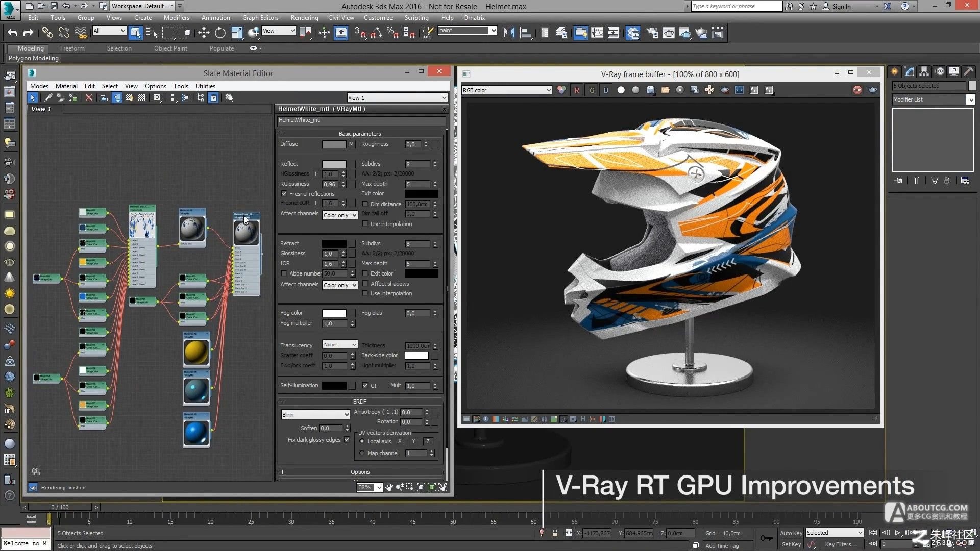Enable Dim distance checkbox
Viewport: 980px width, 551px height.
pyautogui.click(x=365, y=204)
